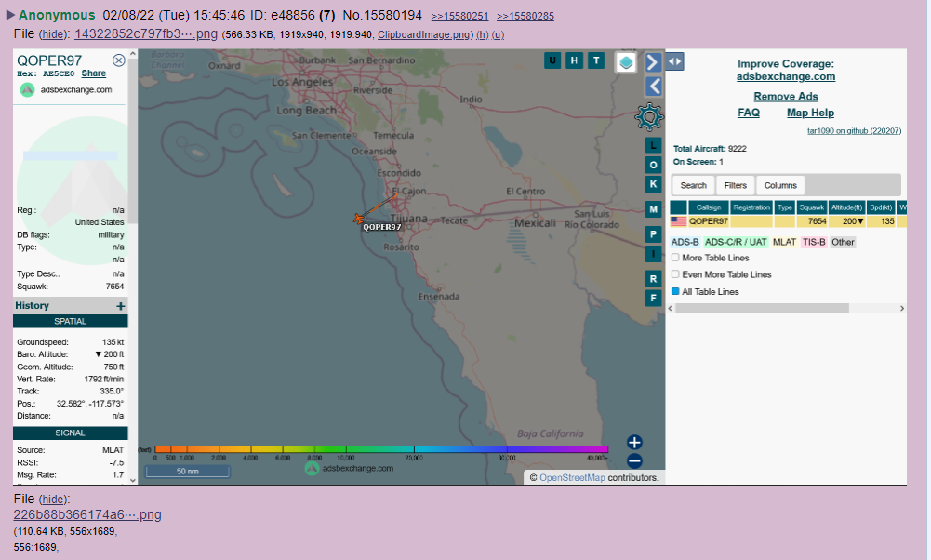This screenshot has width=931, height=560.
Task: Click the ADS-B legend color label
Action: point(685,242)
